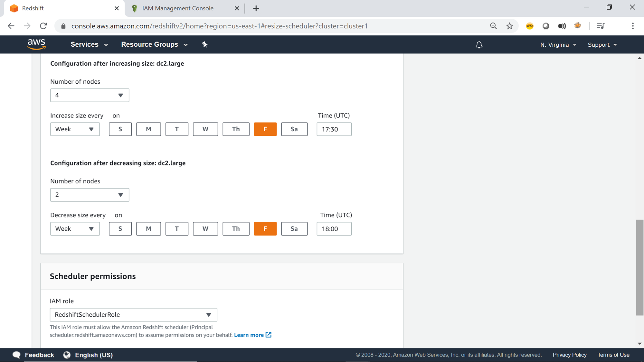Click the bookmark star in address bar
Screen dimensions: 644x362
[x=509, y=26]
